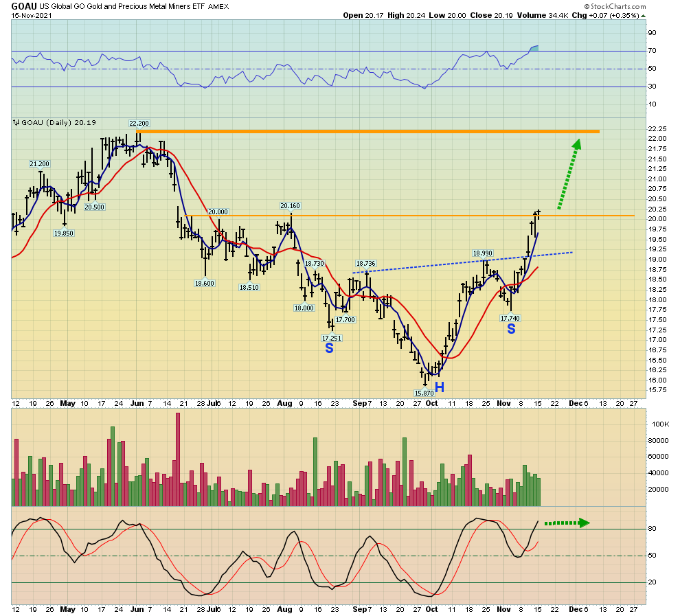This screenshot has height=616, width=680.
Task: Click the blue H head marker
Action: [440, 387]
